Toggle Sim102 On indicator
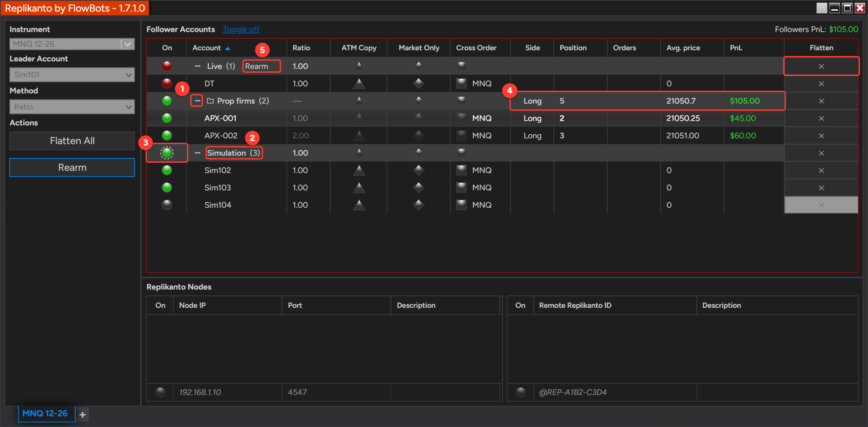The width and height of the screenshot is (868, 427). 167,170
